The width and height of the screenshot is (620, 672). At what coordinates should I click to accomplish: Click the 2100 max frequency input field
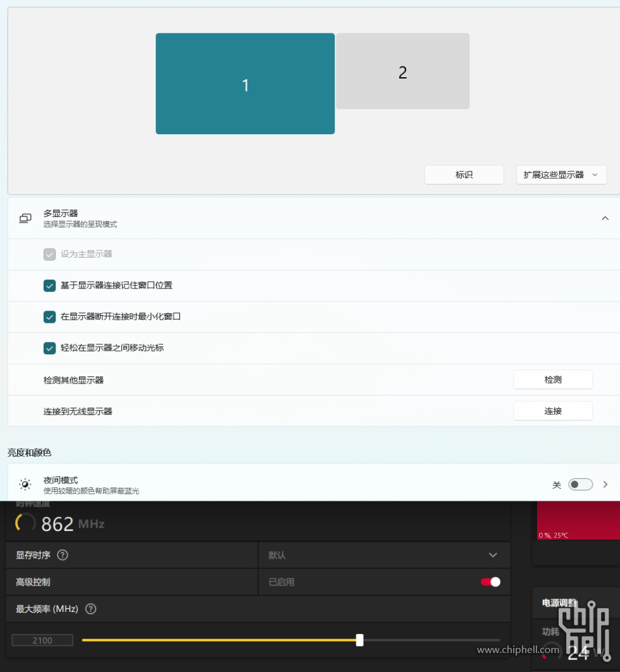pos(42,640)
